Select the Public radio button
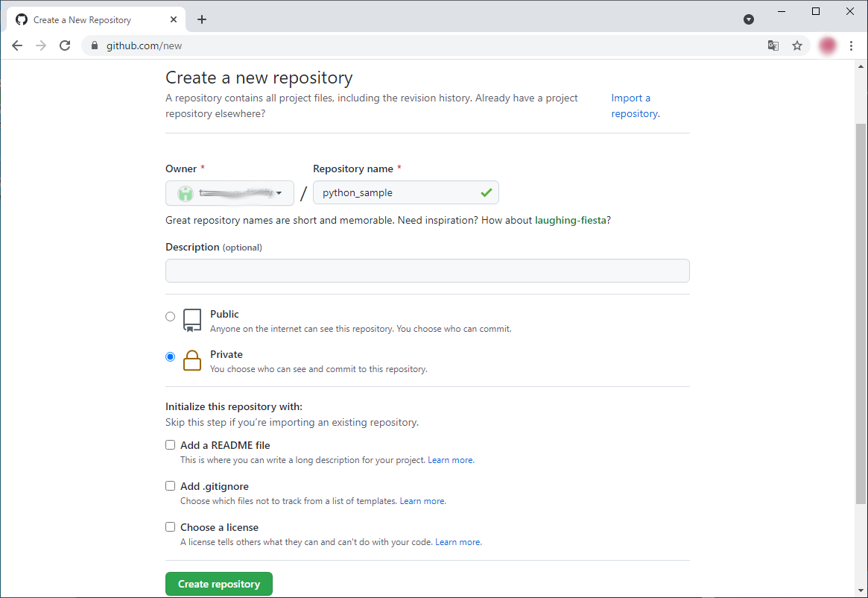The height and width of the screenshot is (598, 868). (x=171, y=317)
